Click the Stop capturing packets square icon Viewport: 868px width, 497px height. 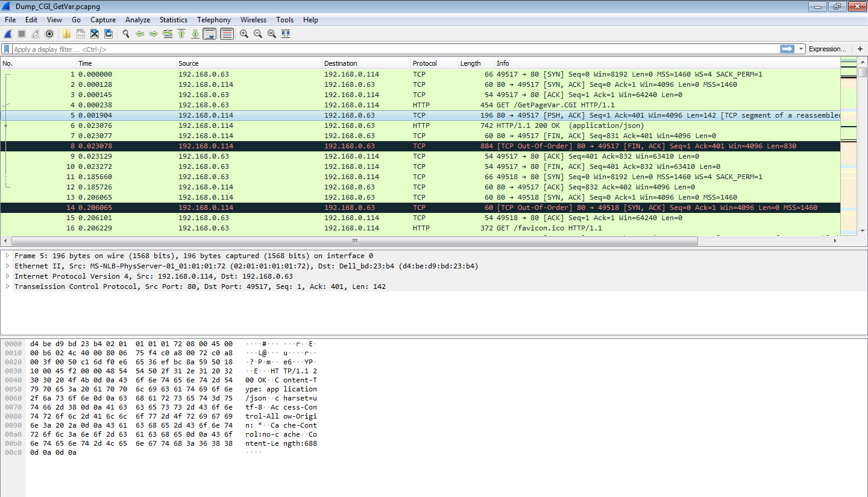pos(22,34)
